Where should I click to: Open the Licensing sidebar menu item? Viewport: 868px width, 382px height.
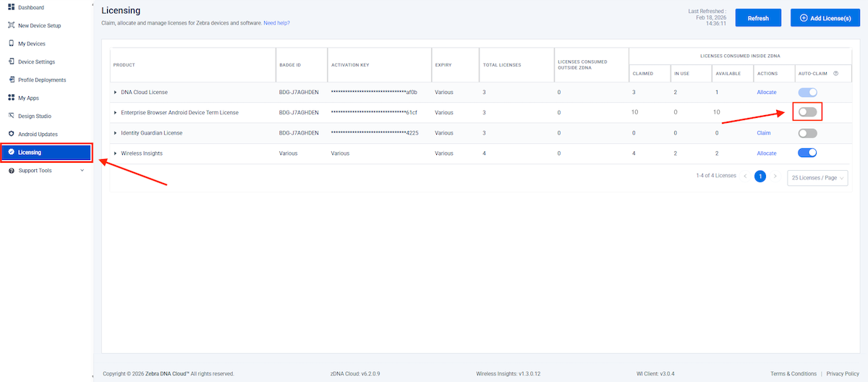pos(46,153)
